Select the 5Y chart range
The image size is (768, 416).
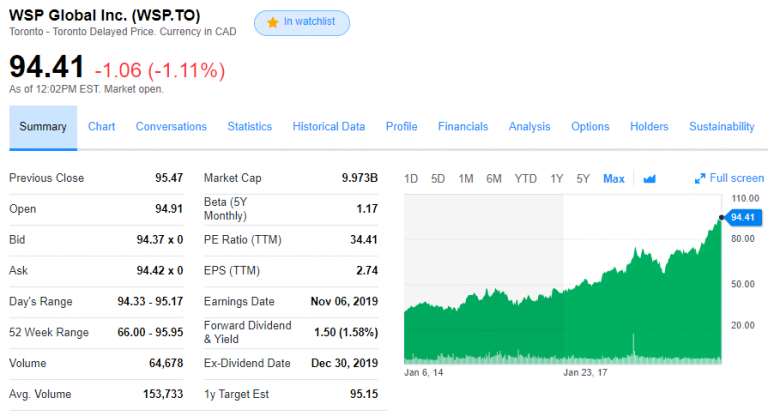click(x=583, y=179)
